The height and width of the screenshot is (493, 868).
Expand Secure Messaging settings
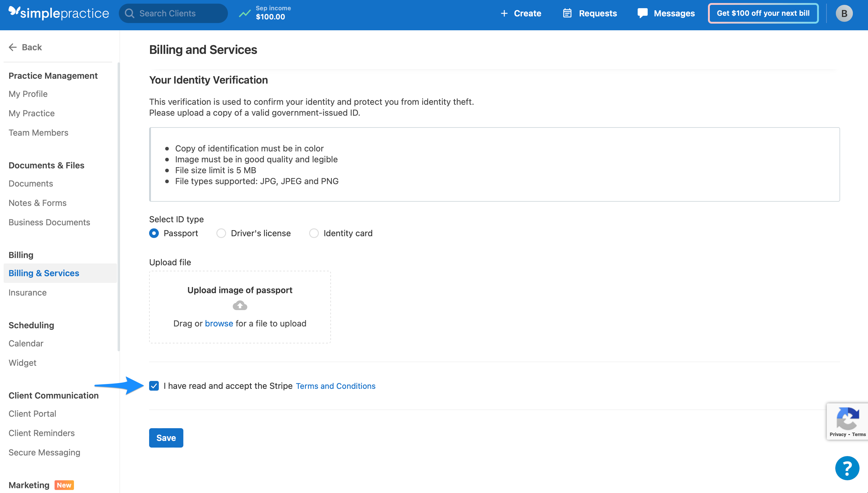[44, 452]
